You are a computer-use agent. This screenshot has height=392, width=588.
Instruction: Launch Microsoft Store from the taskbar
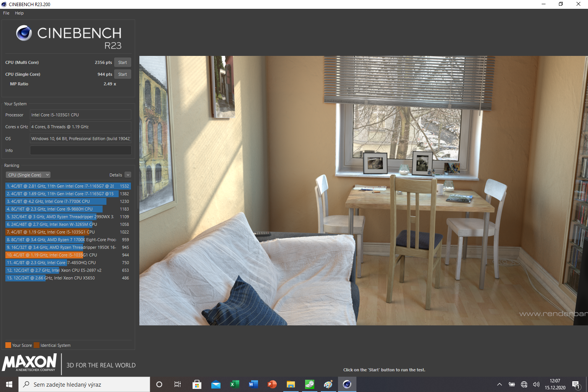[197, 384]
